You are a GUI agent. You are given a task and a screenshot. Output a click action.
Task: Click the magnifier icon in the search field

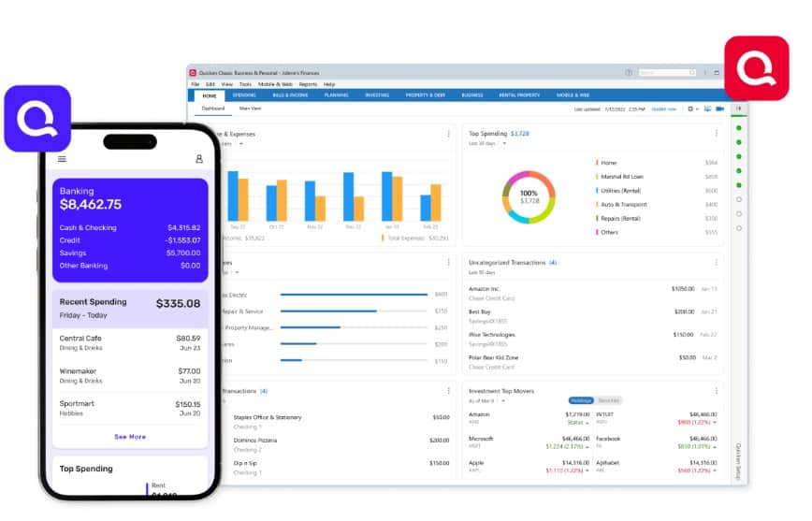tap(692, 73)
